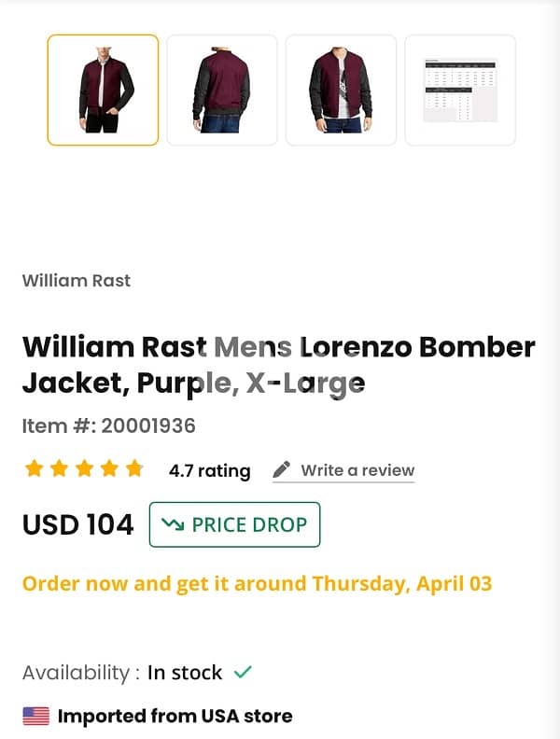Click the fifth rating star
Image resolution: width=560 pixels, height=739 pixels.
[134, 468]
